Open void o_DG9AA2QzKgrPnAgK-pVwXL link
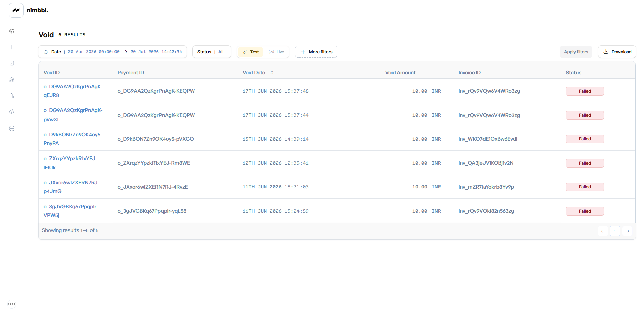Viewport: 644px width, 315px height. click(73, 115)
